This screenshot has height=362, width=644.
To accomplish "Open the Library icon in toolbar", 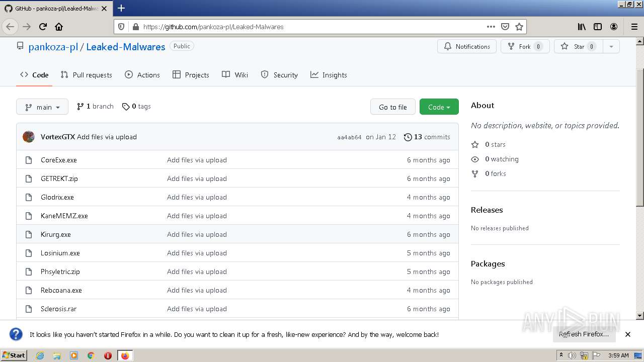I will tap(582, 27).
